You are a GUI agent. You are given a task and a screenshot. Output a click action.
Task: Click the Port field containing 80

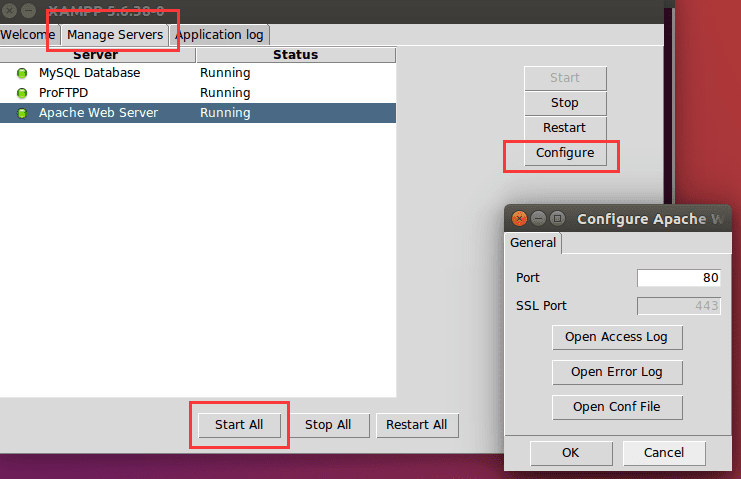(x=679, y=278)
